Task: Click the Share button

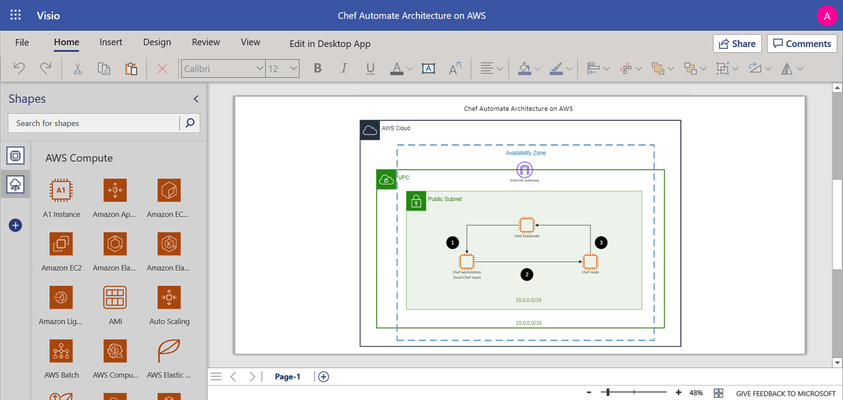Action: pyautogui.click(x=737, y=44)
